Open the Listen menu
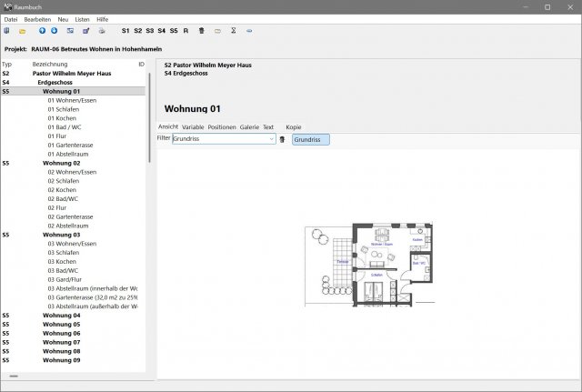Image resolution: width=582 pixels, height=392 pixels. pyautogui.click(x=81, y=18)
